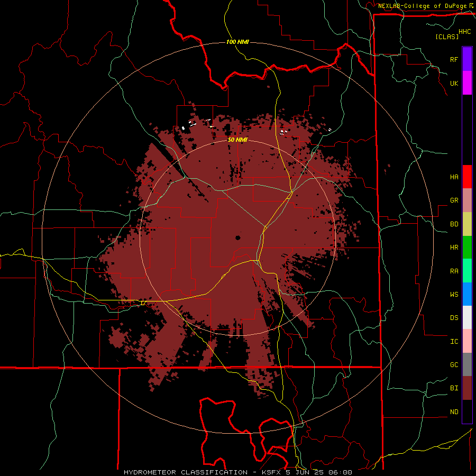Click the BD yellow legend swatch
Image resolution: width=476 pixels, height=476 pixels.
pyautogui.click(x=467, y=224)
